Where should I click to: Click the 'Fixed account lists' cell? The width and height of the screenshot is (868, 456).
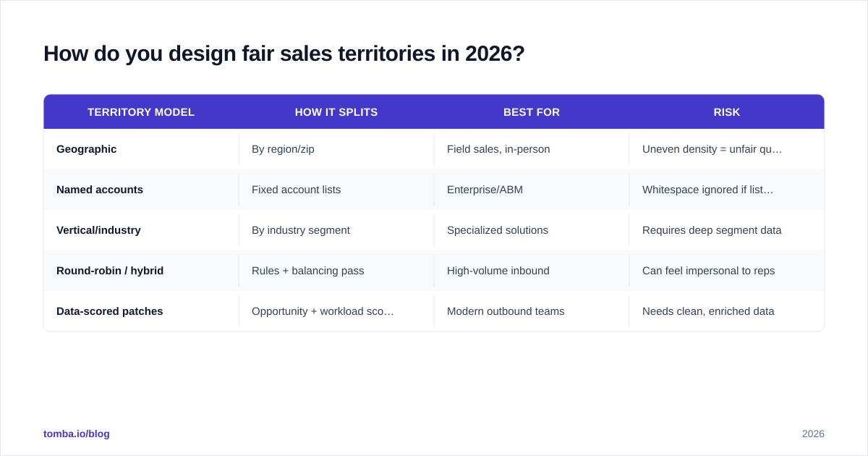point(336,190)
